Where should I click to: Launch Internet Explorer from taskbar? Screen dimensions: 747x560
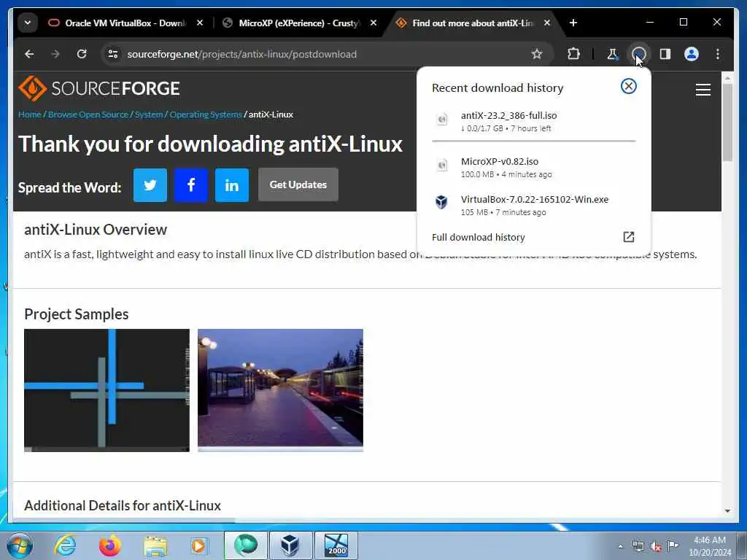[x=65, y=545]
